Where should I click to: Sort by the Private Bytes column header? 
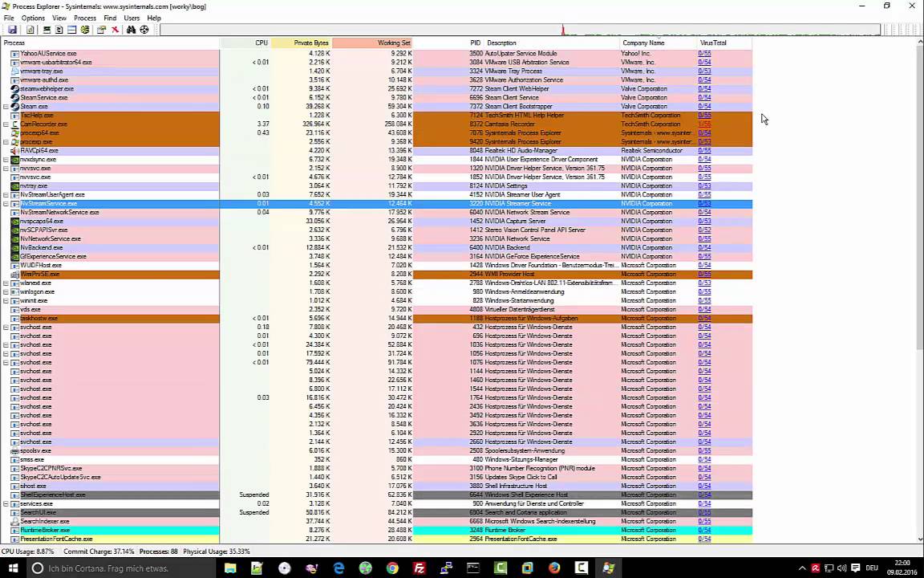pos(301,43)
